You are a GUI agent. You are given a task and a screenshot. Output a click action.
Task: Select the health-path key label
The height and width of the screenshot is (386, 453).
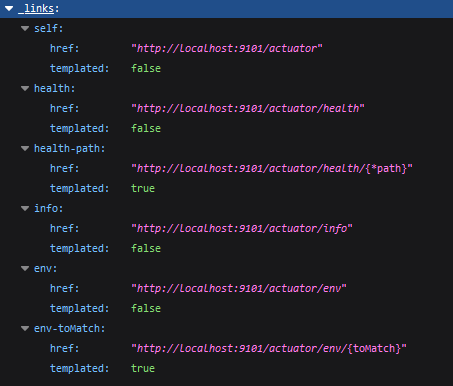pos(67,149)
